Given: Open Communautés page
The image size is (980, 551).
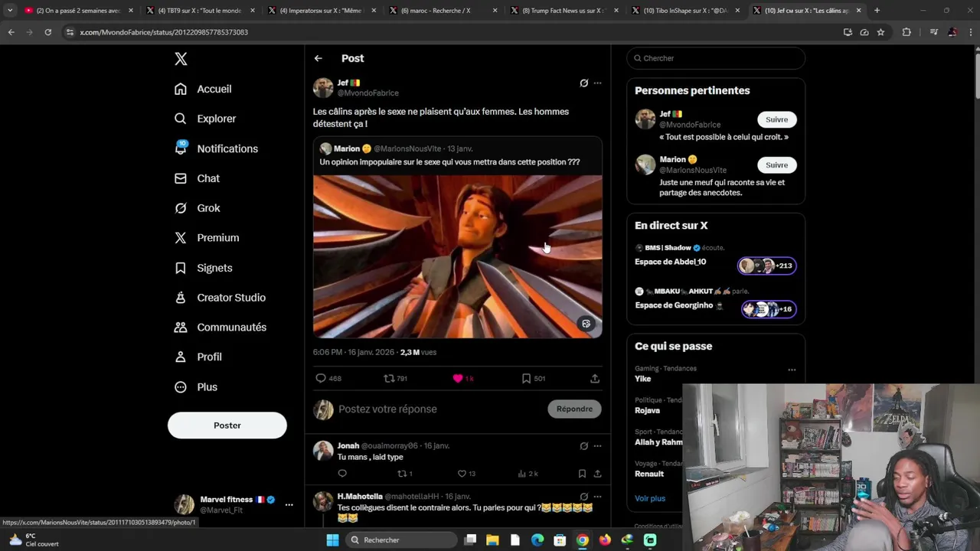Looking at the screenshot, I should click(220, 328).
